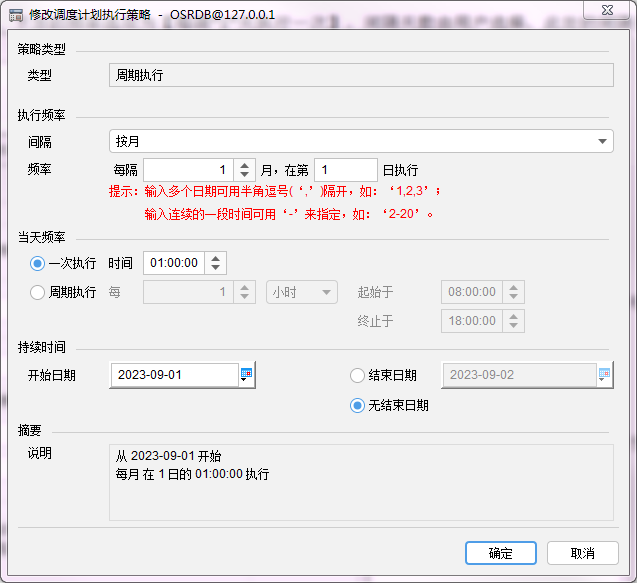This screenshot has width=637, height=583.
Task: Focus the 类型 field showing 周期执行
Action: tap(361, 75)
